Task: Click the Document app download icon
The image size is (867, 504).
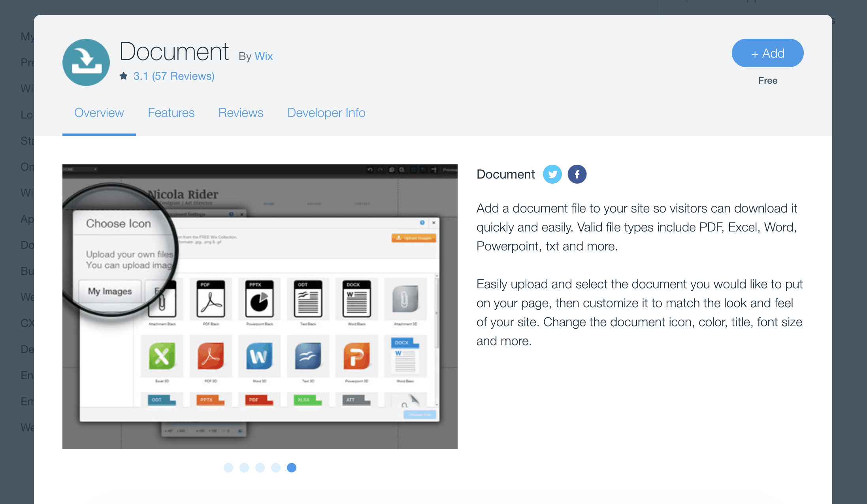Action: coord(86,62)
